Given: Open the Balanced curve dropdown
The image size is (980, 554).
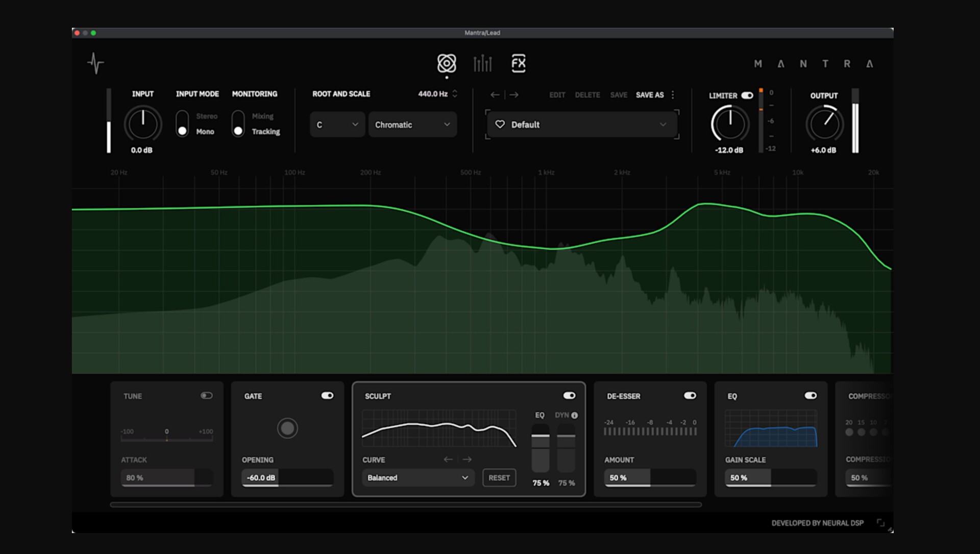Looking at the screenshot, I should [x=418, y=477].
